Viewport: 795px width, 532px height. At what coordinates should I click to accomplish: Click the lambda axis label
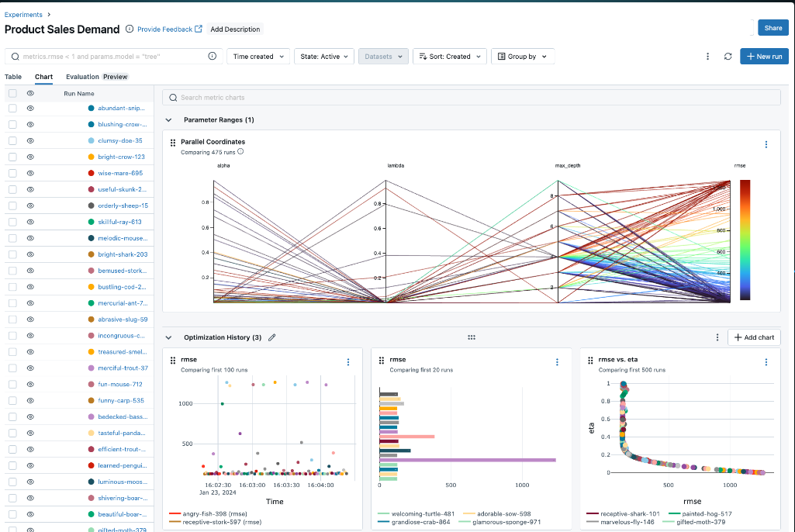(x=396, y=165)
